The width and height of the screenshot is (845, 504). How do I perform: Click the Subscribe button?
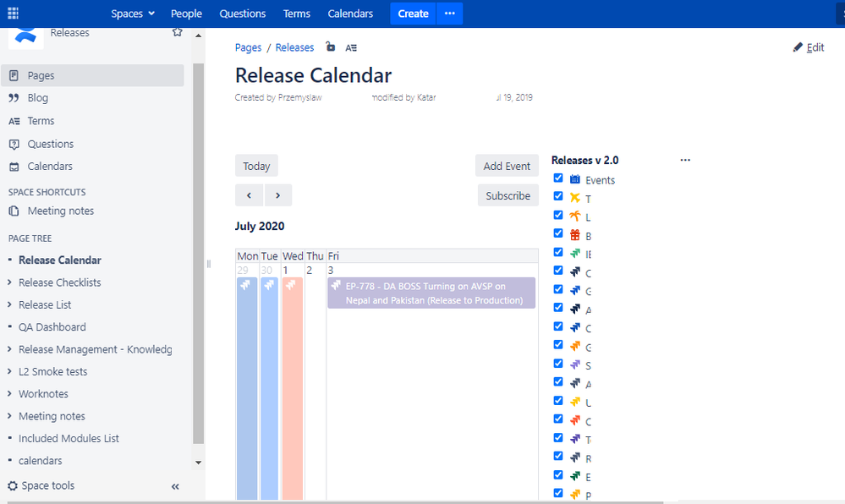tap(508, 195)
